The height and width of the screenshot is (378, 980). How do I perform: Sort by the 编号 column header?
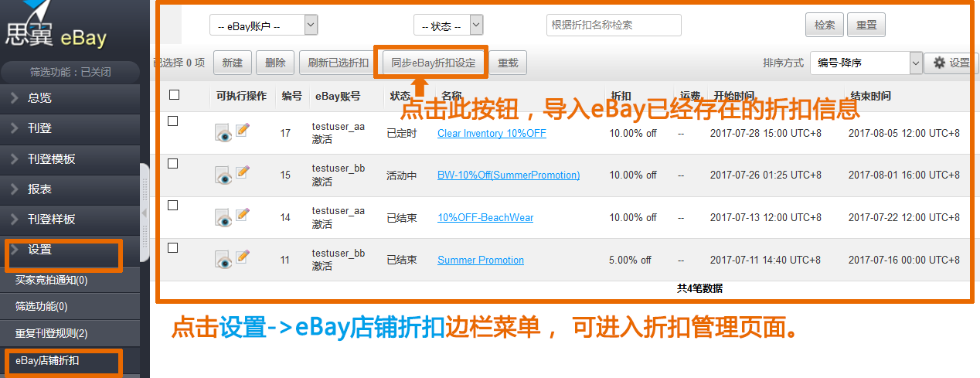point(292,96)
